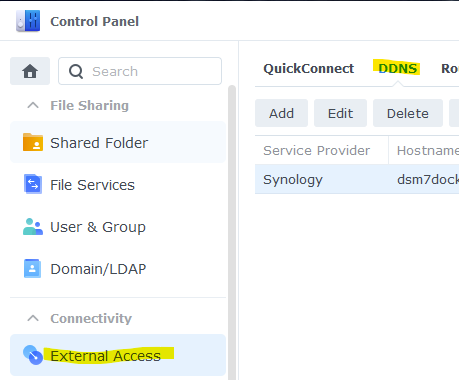This screenshot has width=459, height=380.
Task: Click the External Access icon
Action: click(33, 355)
